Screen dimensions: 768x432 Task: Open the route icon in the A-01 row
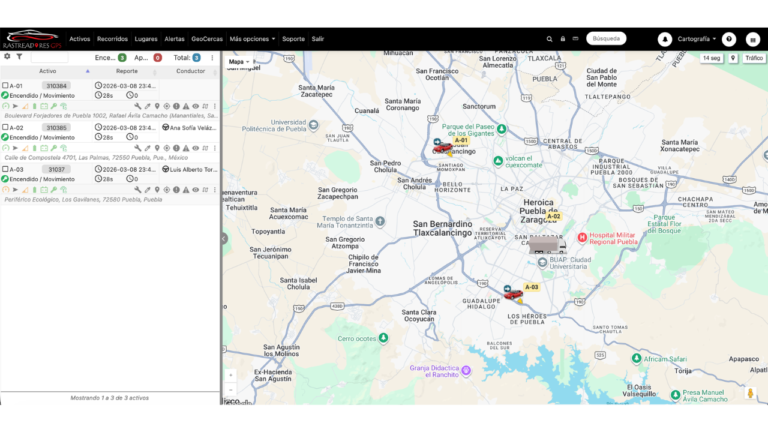click(205, 106)
